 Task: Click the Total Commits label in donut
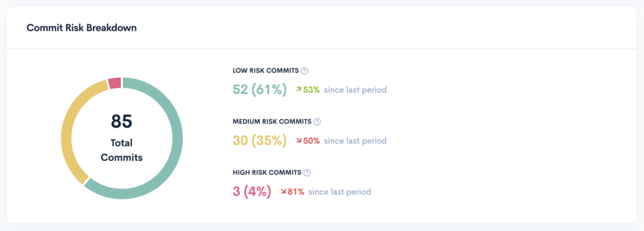121,150
